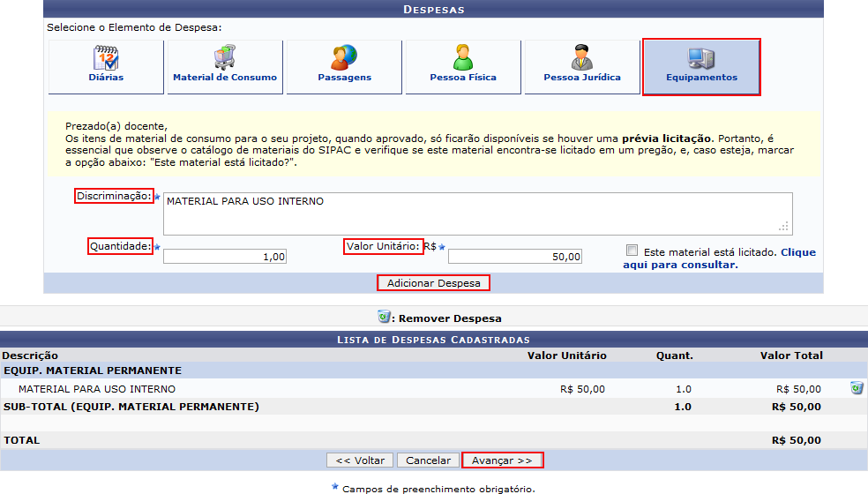Click into the Quantidade input field
The image size is (868, 494).
[x=225, y=257]
